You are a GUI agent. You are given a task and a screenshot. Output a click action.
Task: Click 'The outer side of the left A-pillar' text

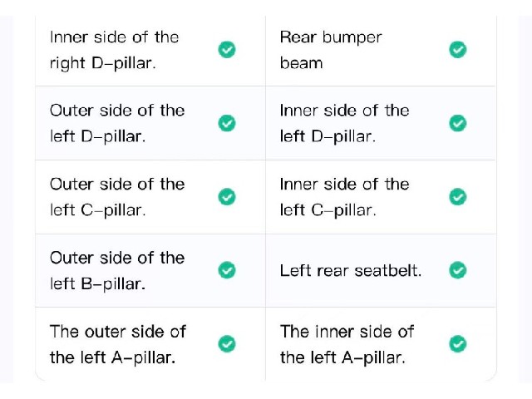tap(118, 344)
